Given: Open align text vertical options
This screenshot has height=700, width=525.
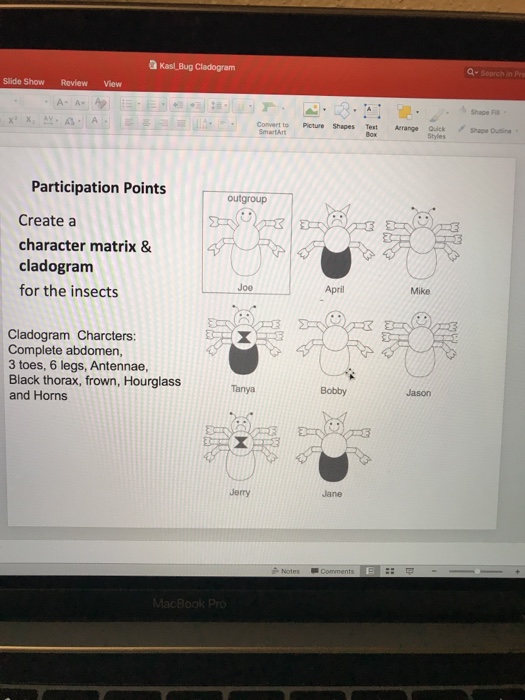Looking at the screenshot, I should coord(227,124).
